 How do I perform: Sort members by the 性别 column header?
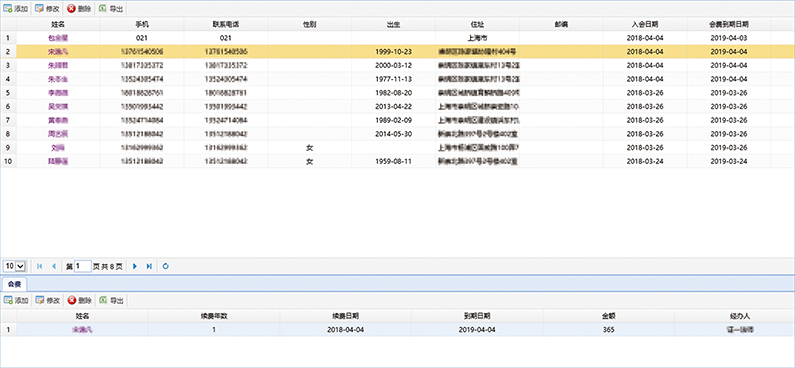pyautogui.click(x=310, y=24)
